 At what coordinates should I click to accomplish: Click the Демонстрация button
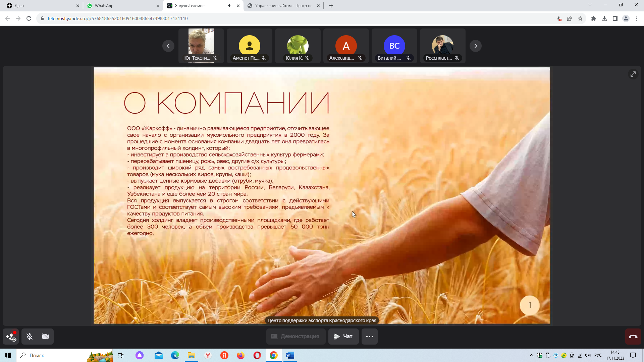pos(296,337)
